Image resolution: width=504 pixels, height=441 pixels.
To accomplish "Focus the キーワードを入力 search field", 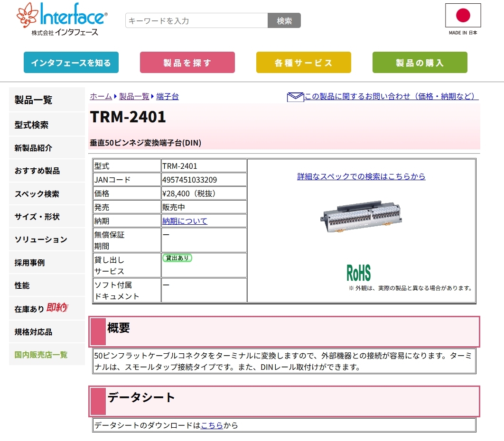I will [x=196, y=20].
